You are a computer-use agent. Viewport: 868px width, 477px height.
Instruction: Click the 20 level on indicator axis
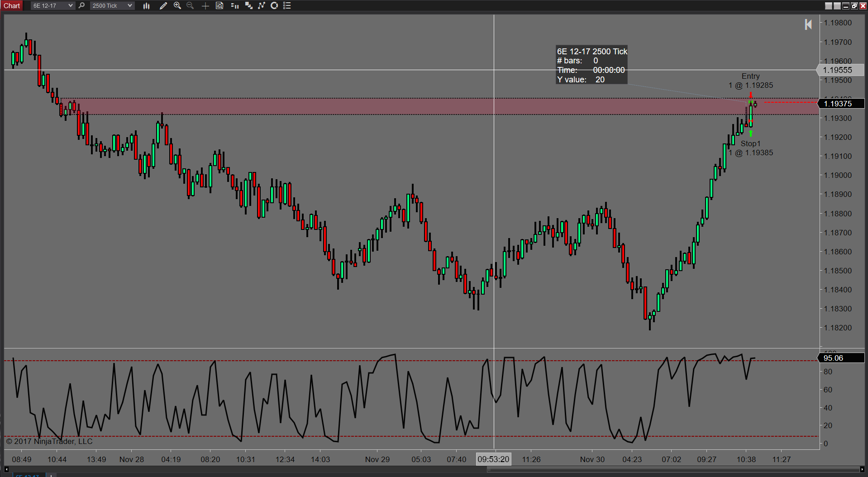click(828, 425)
